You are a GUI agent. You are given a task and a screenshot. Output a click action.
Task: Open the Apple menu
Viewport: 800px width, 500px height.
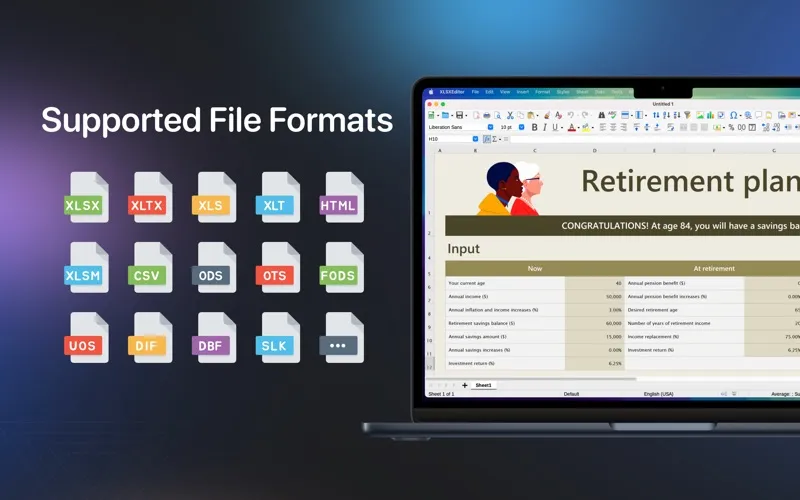(x=431, y=92)
